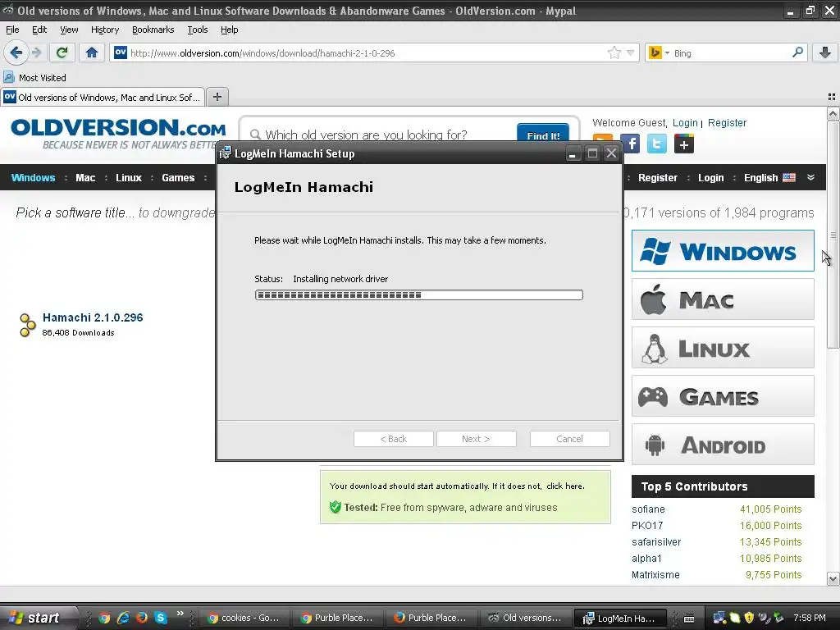
Task: Select the Old versions of Windows browser tab
Action: coord(103,97)
